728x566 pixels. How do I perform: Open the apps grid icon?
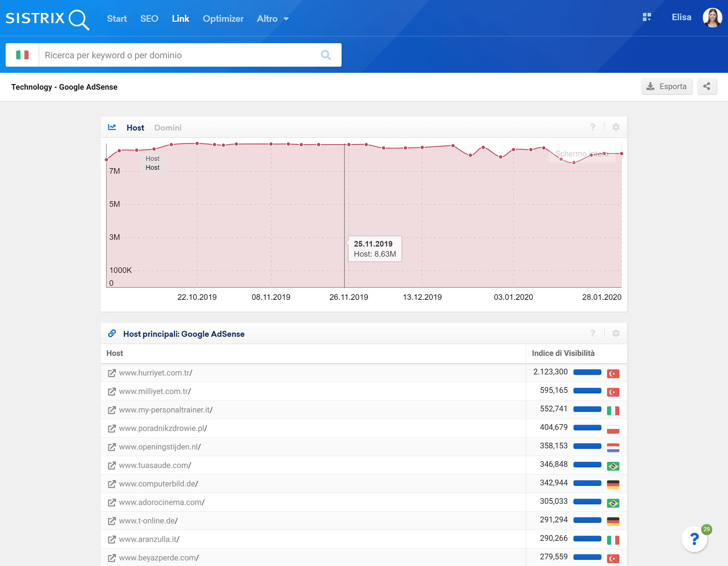[x=647, y=17]
